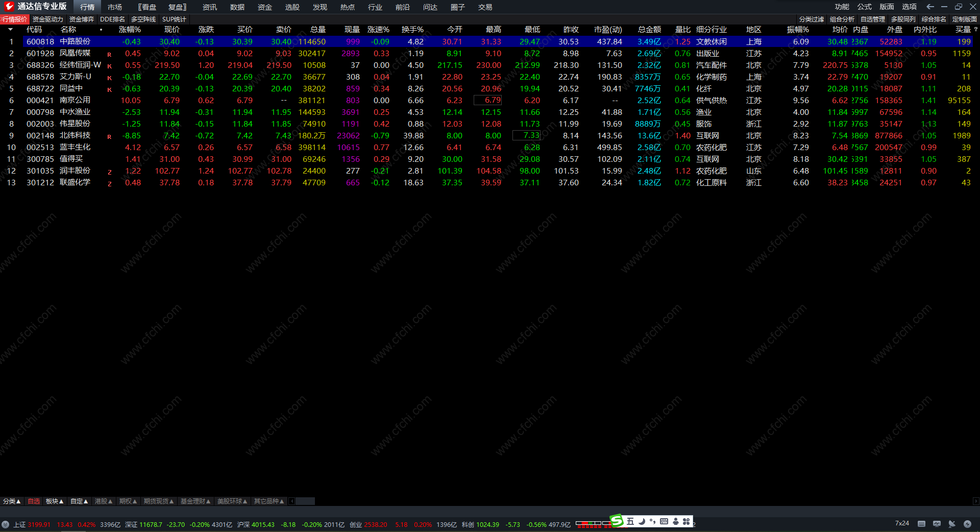This screenshot has height=532, width=980.
Task: Select stock 南京公用 in the list
Action: [75, 101]
